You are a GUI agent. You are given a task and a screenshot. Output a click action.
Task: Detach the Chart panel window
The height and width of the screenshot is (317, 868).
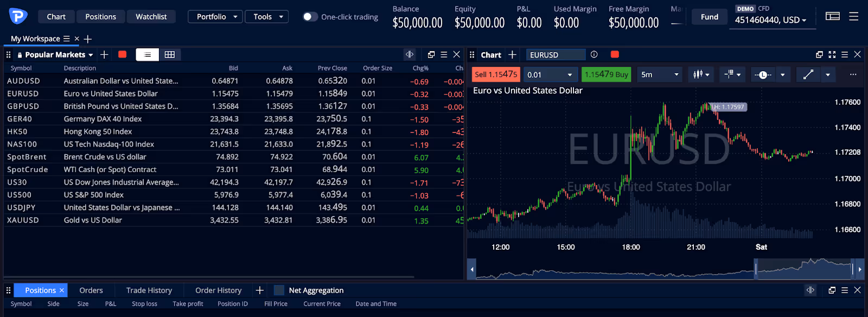click(x=819, y=54)
